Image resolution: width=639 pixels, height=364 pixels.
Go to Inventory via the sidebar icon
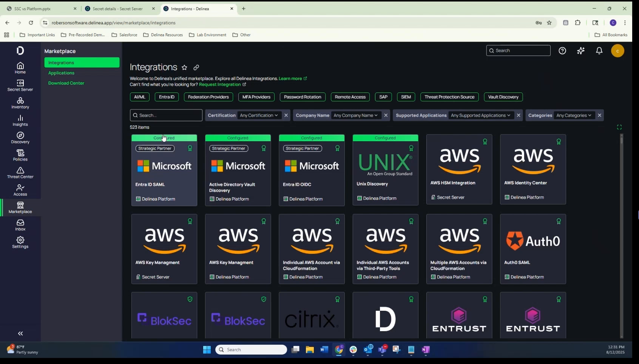click(x=20, y=103)
